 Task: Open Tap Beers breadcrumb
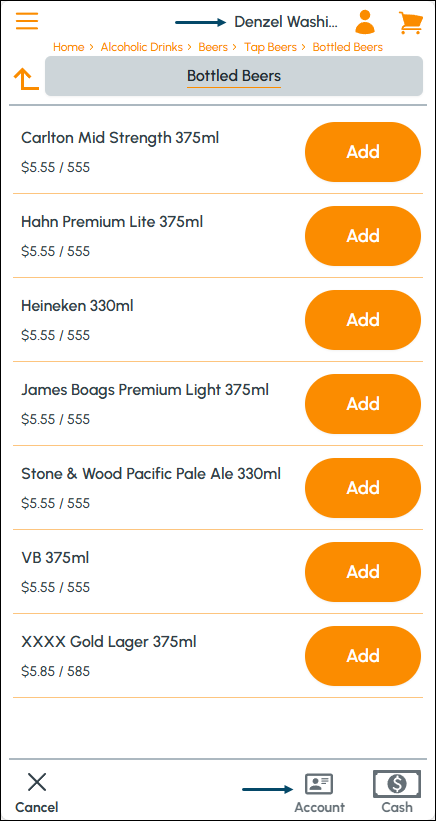(x=271, y=47)
